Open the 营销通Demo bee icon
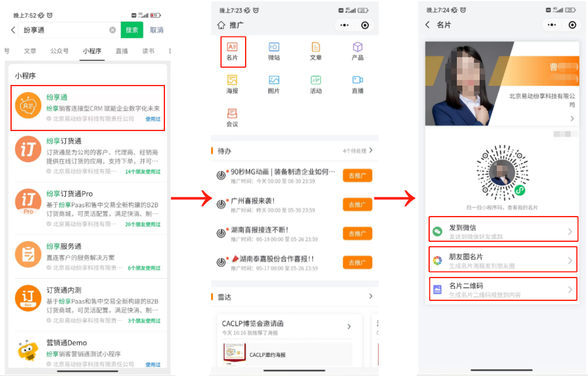This screenshot has width=588, height=376. (28, 351)
